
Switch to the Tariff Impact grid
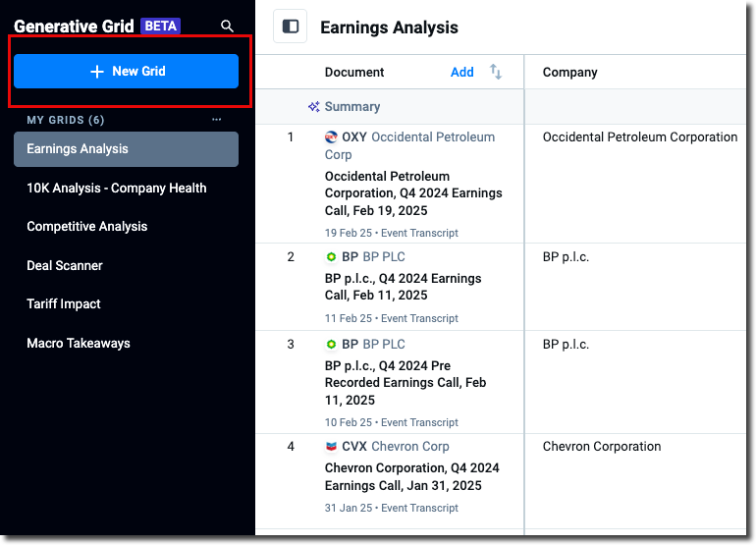pyautogui.click(x=64, y=304)
